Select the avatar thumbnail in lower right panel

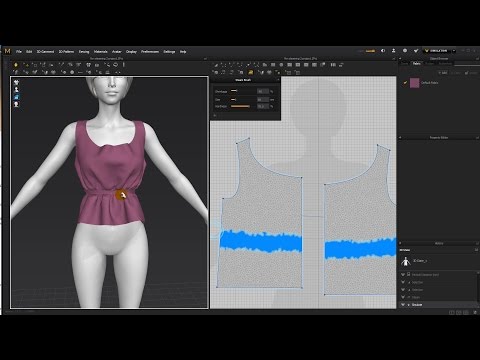(x=406, y=261)
